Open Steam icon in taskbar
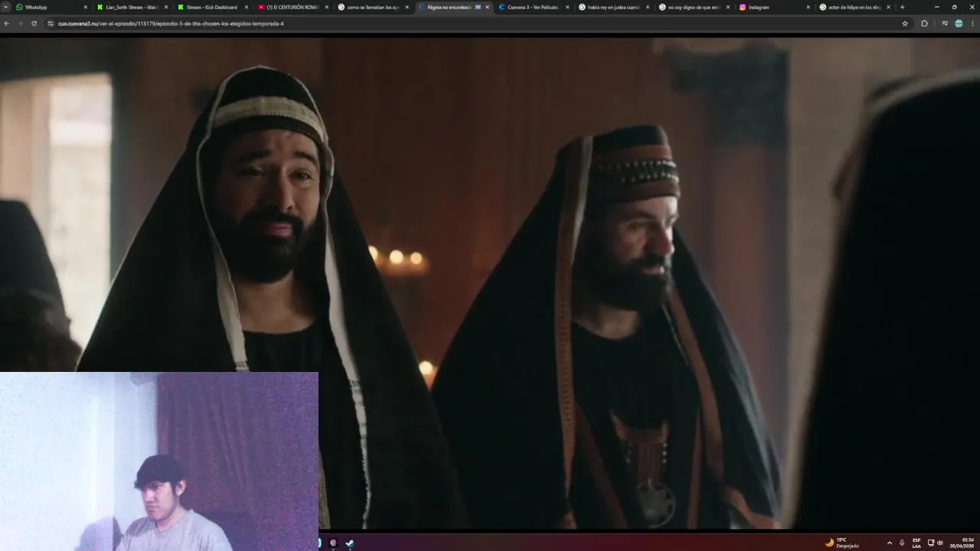The image size is (980, 551). pos(350,543)
